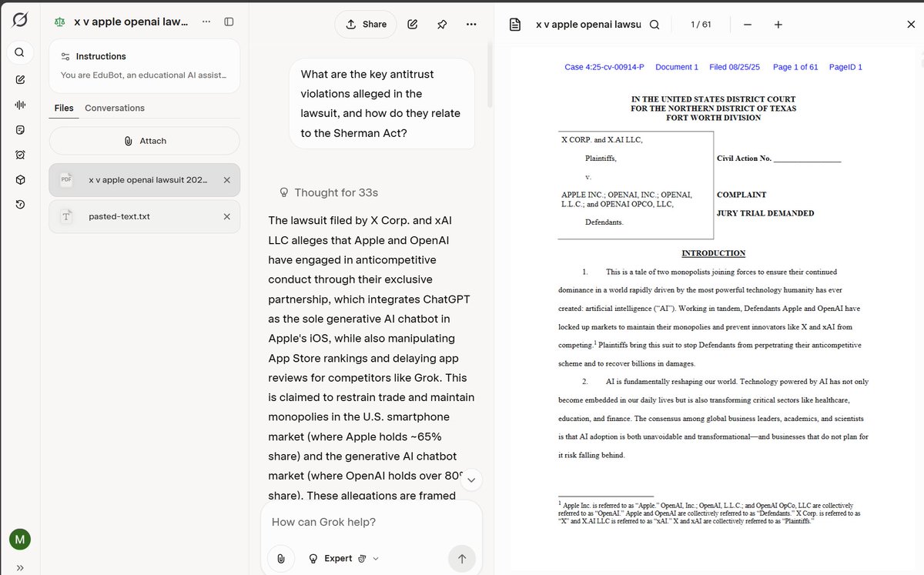Close the PDF viewer panel

[x=911, y=25]
